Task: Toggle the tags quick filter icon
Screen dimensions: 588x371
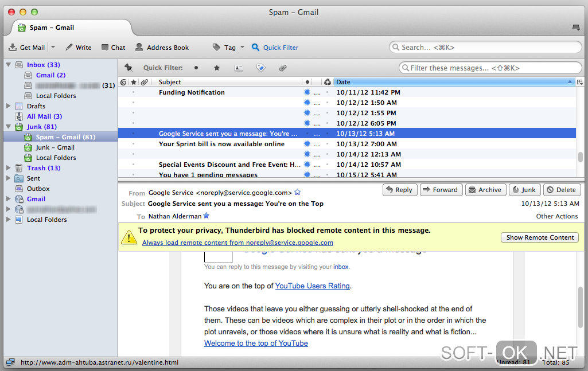Action: [x=260, y=68]
